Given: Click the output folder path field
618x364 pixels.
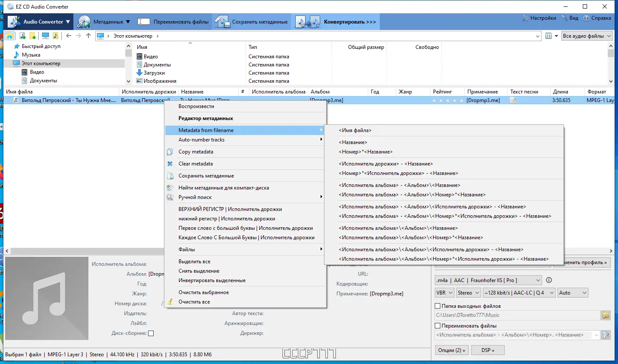Looking at the screenshot, I should (517, 315).
